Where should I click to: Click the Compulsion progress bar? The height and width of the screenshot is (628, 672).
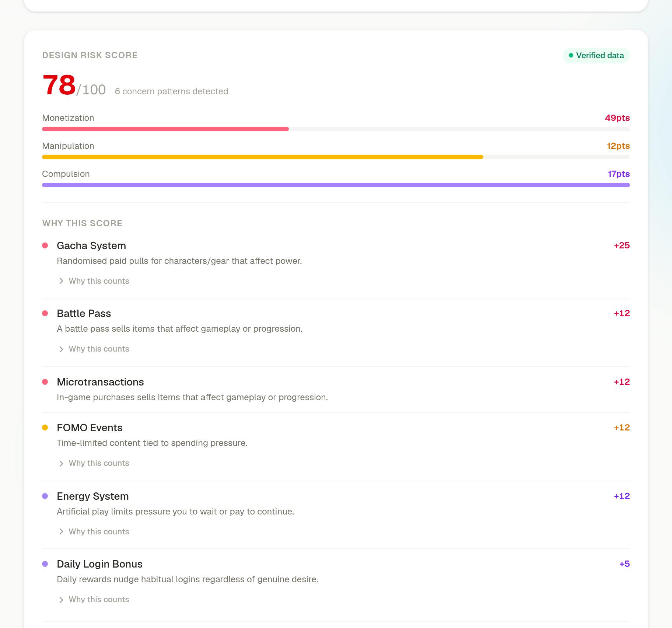pyautogui.click(x=336, y=185)
